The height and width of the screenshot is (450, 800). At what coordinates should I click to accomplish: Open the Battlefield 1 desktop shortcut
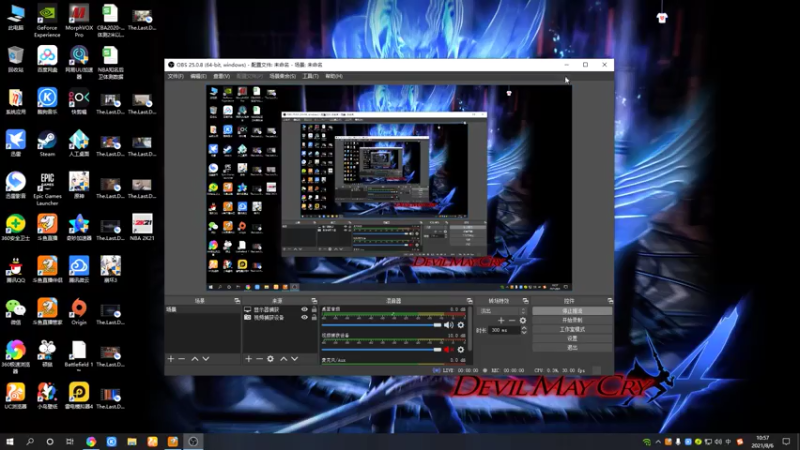(79, 354)
